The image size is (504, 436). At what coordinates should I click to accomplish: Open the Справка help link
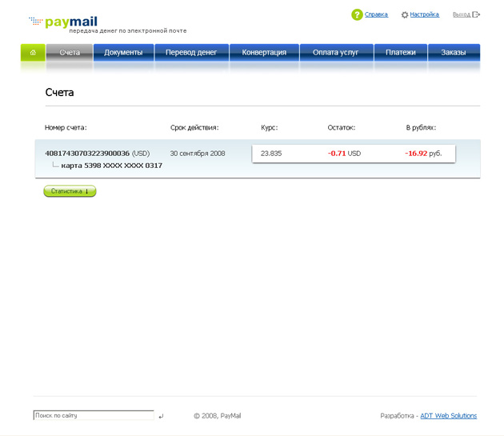pyautogui.click(x=376, y=14)
